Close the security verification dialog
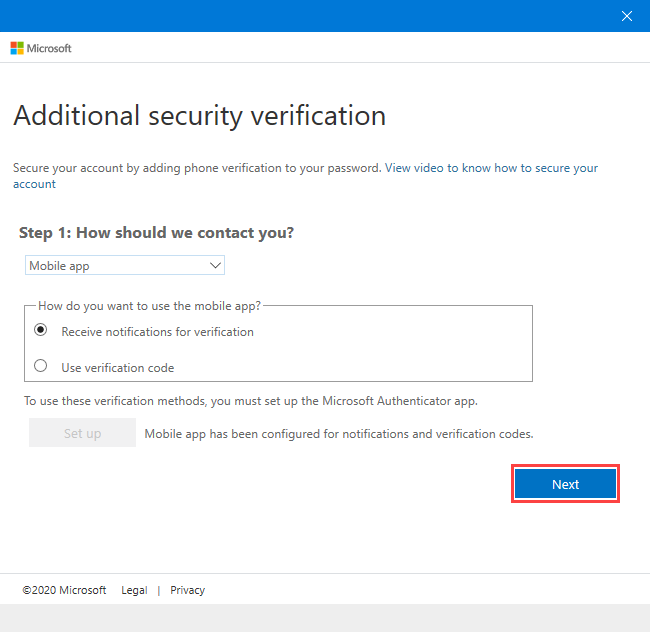The width and height of the screenshot is (650, 632). [627, 16]
